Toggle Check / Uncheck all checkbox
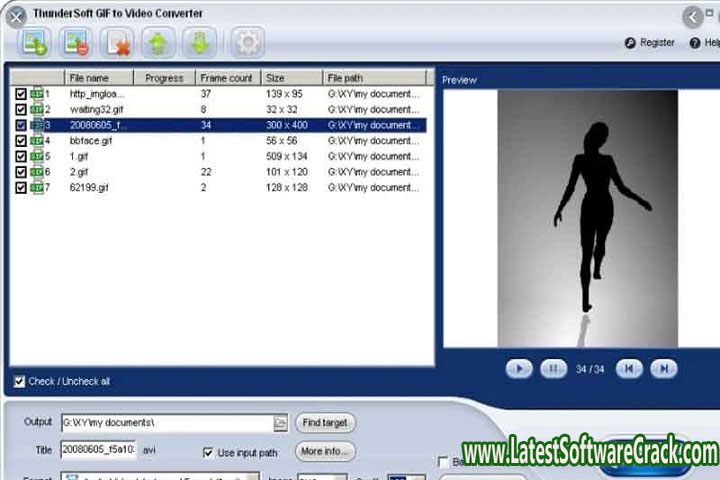The image size is (720, 480). (x=19, y=381)
